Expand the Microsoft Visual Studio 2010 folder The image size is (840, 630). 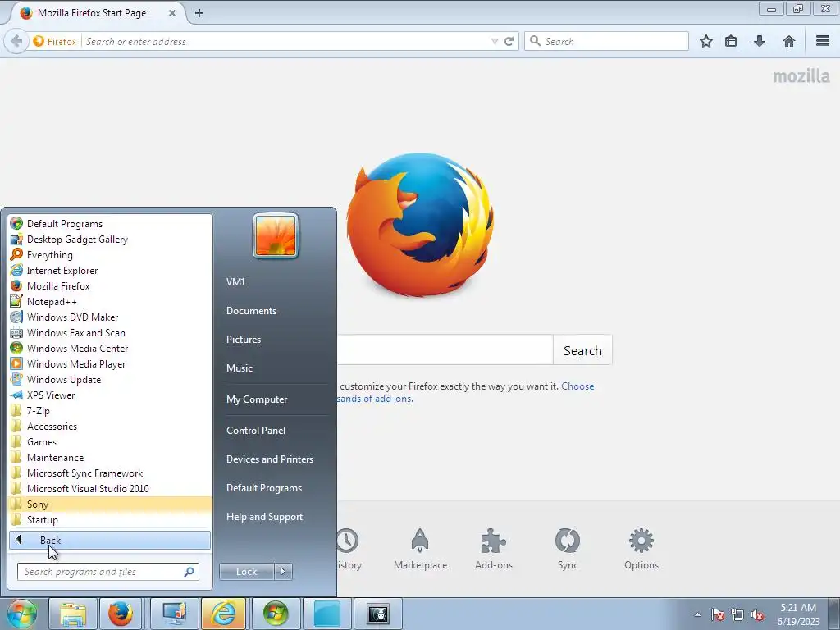[111, 489]
